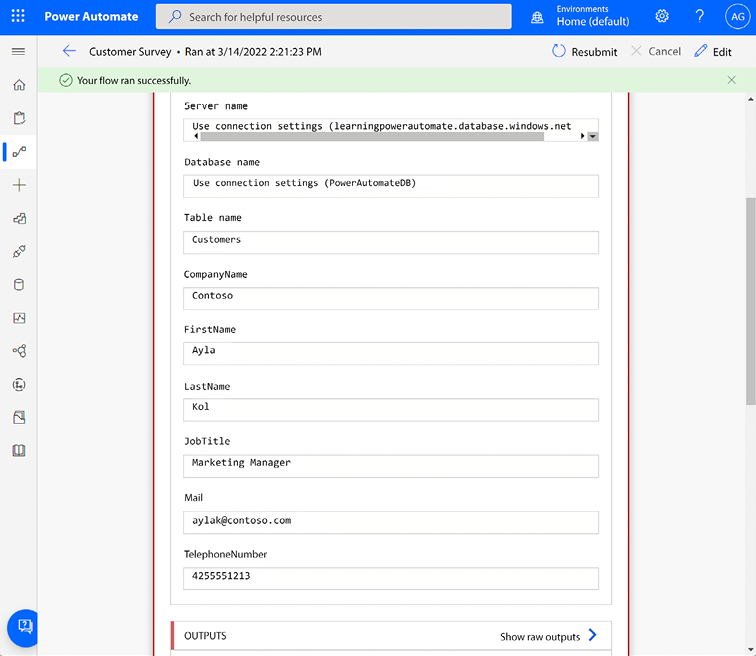Click the chevron next to Show raw outputs
Screen dimensions: 756x656
pos(593,635)
